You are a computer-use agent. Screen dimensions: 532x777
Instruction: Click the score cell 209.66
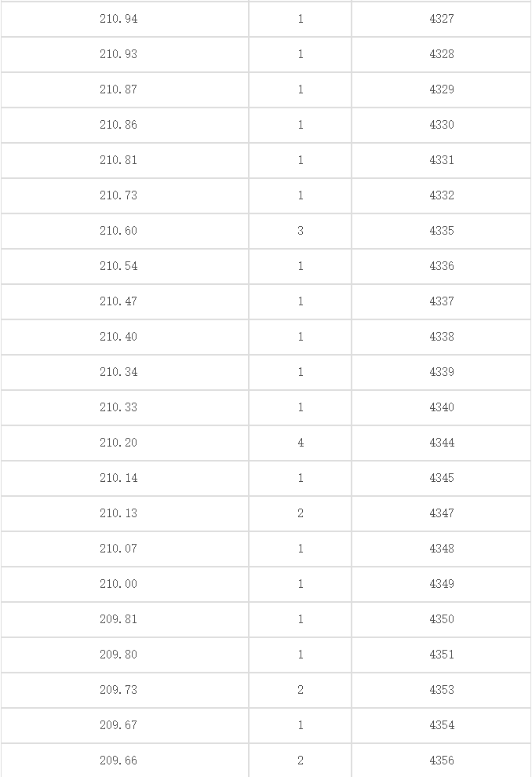(x=118, y=761)
